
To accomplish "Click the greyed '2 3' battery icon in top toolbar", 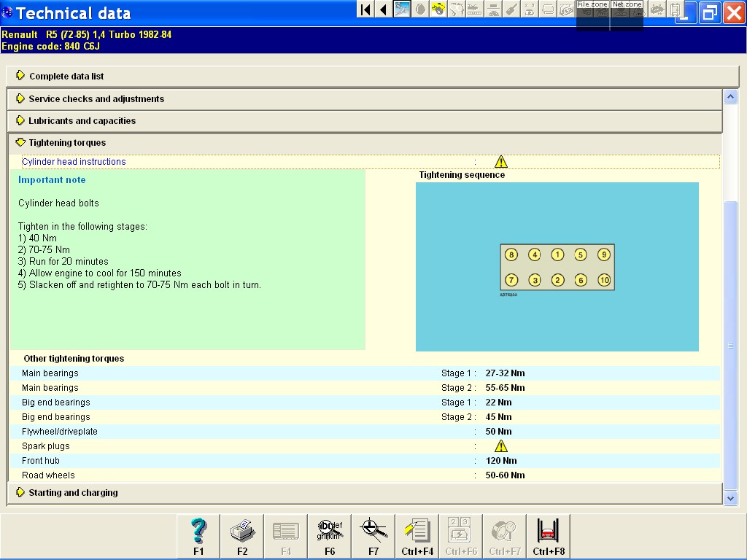I will point(530,9).
